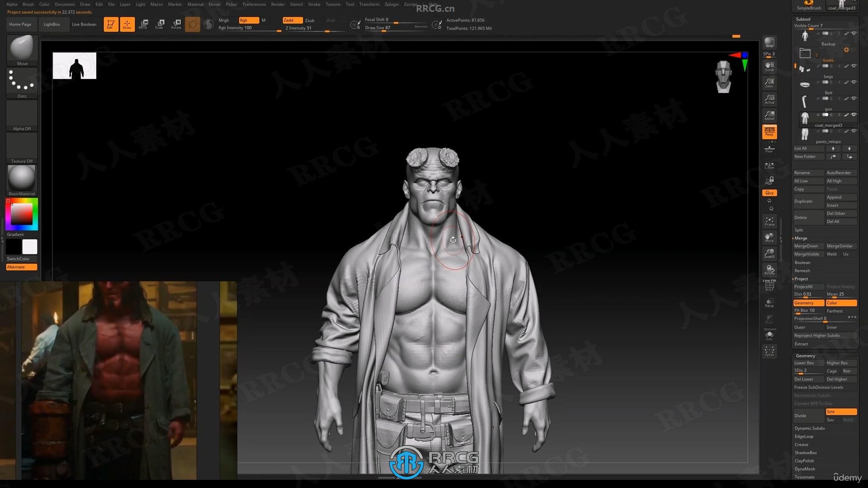Click the BPR render icon
The image size is (868, 488).
click(x=769, y=43)
